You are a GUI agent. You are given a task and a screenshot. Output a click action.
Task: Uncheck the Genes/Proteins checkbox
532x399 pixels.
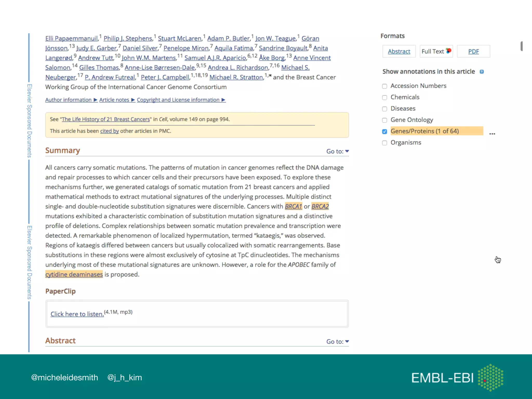384,131
